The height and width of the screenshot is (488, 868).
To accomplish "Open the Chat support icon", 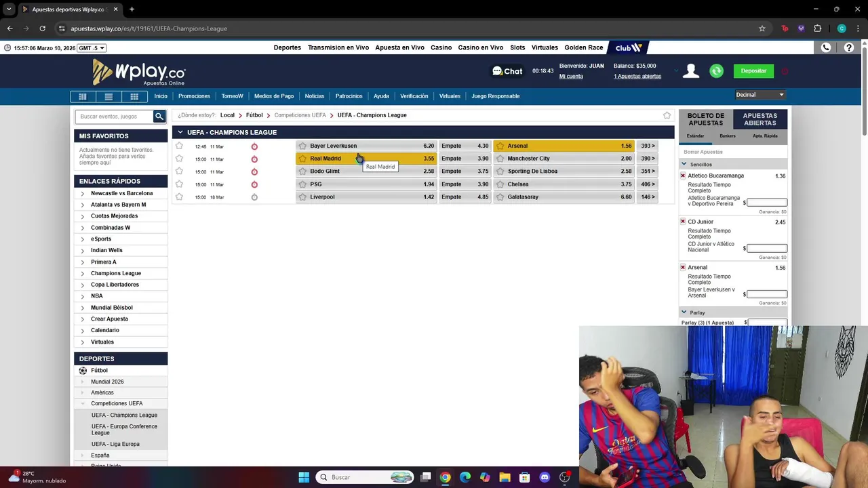I will coord(507,71).
